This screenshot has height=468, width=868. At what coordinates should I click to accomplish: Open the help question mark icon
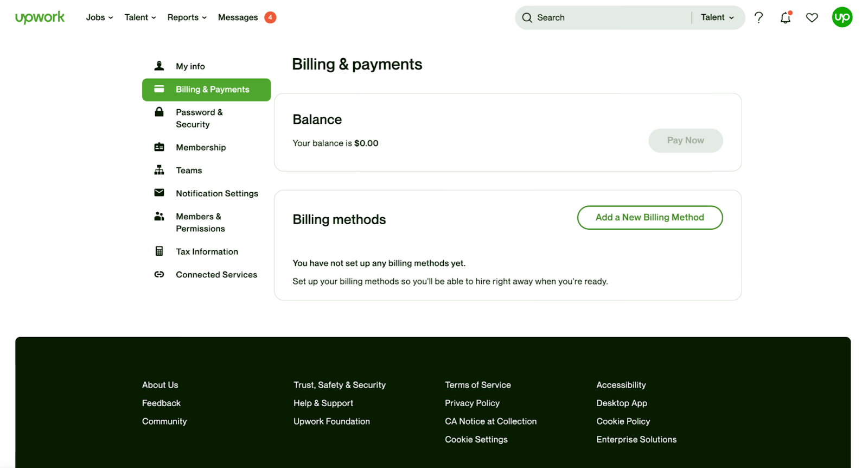(x=758, y=17)
